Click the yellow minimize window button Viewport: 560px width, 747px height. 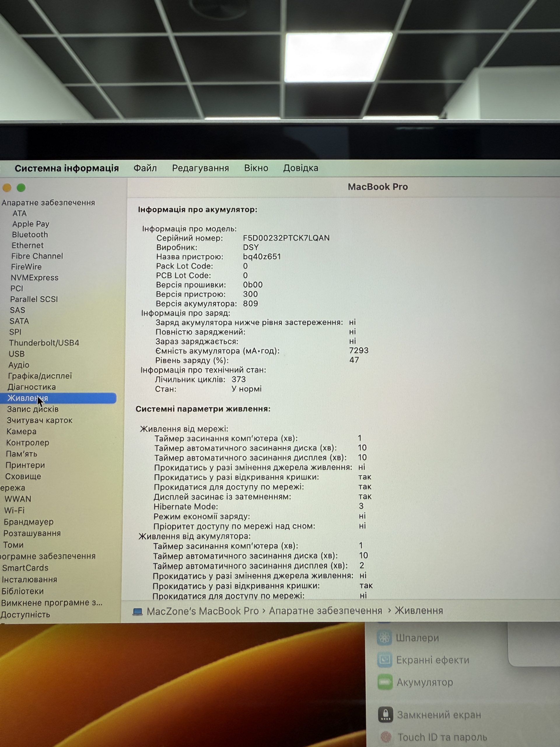pyautogui.click(x=7, y=188)
